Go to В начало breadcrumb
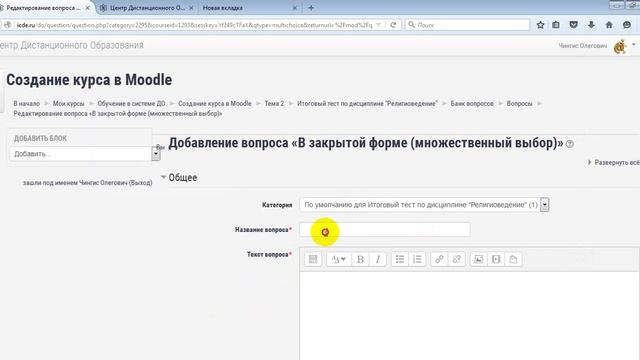Image resolution: width=640 pixels, height=360 pixels. point(27,104)
